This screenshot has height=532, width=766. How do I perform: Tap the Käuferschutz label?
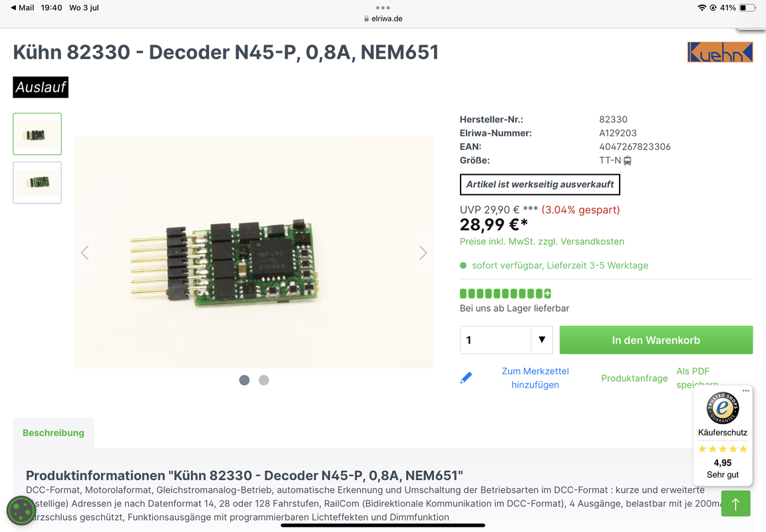[723, 432]
